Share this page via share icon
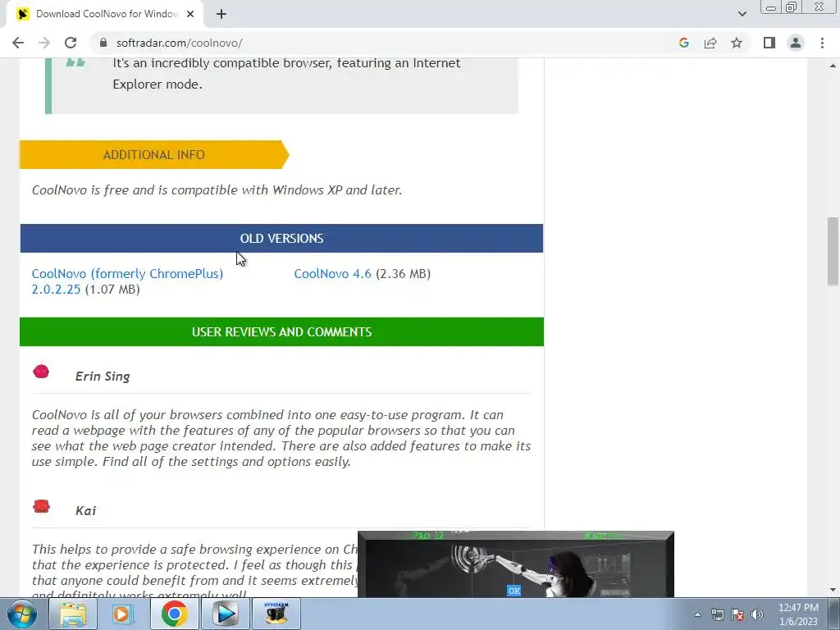 [710, 43]
